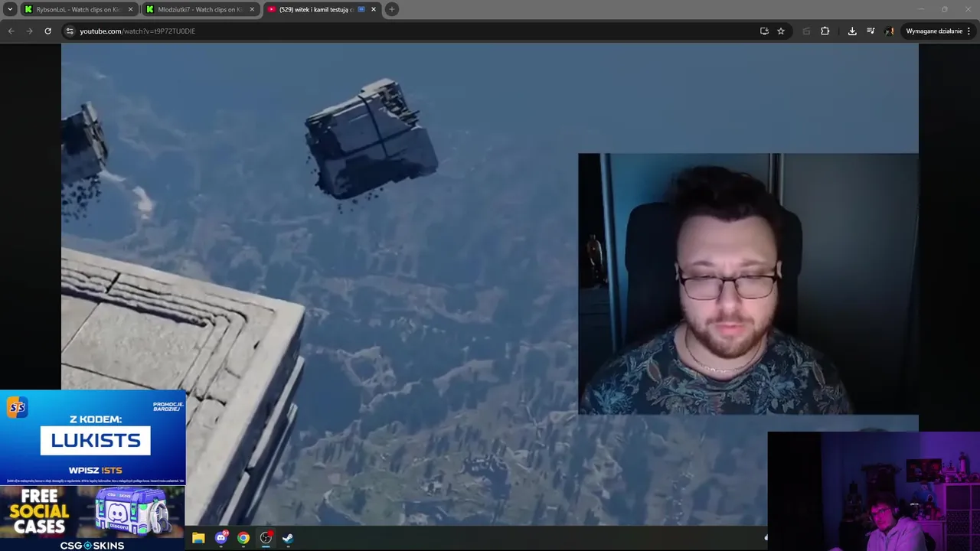This screenshot has height=551, width=980.
Task: Reload the YouTube page
Action: (x=47, y=31)
